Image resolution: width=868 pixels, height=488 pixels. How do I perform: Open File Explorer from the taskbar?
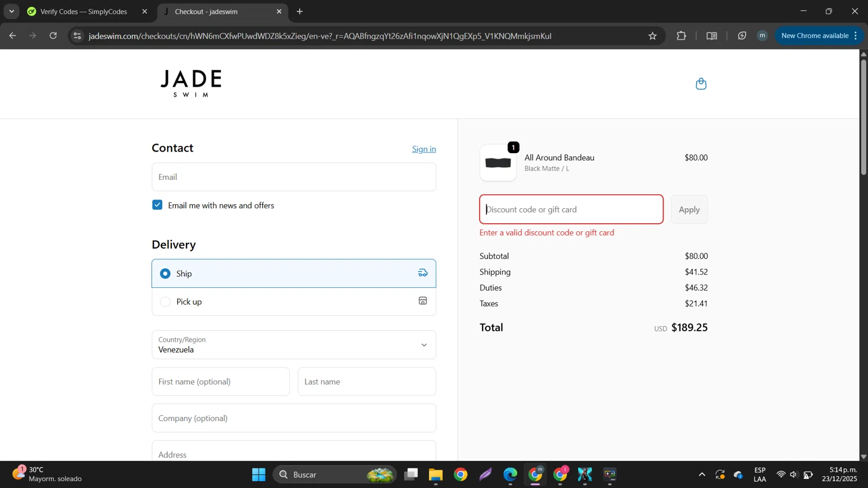pyautogui.click(x=436, y=475)
